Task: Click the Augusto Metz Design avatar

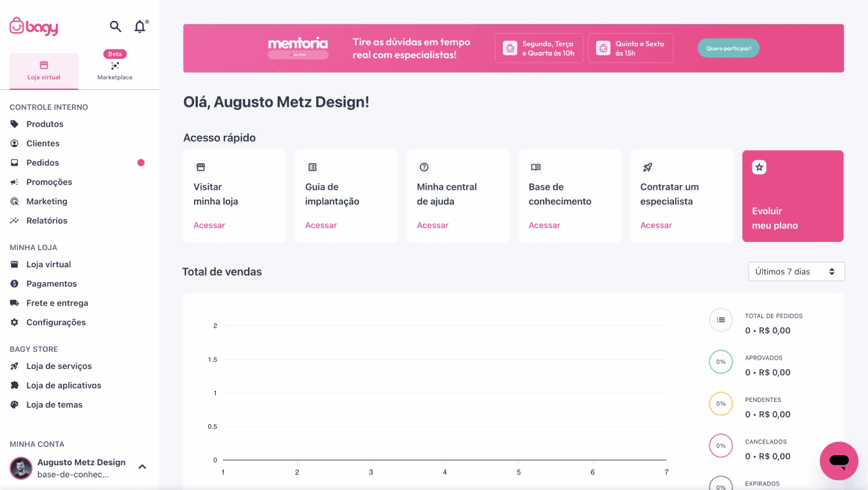Action: 21,468
